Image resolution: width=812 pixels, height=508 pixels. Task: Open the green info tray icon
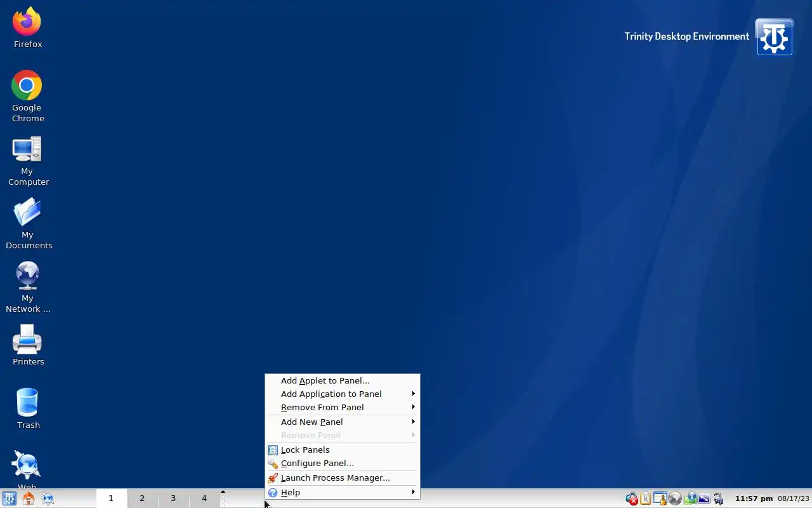click(690, 498)
